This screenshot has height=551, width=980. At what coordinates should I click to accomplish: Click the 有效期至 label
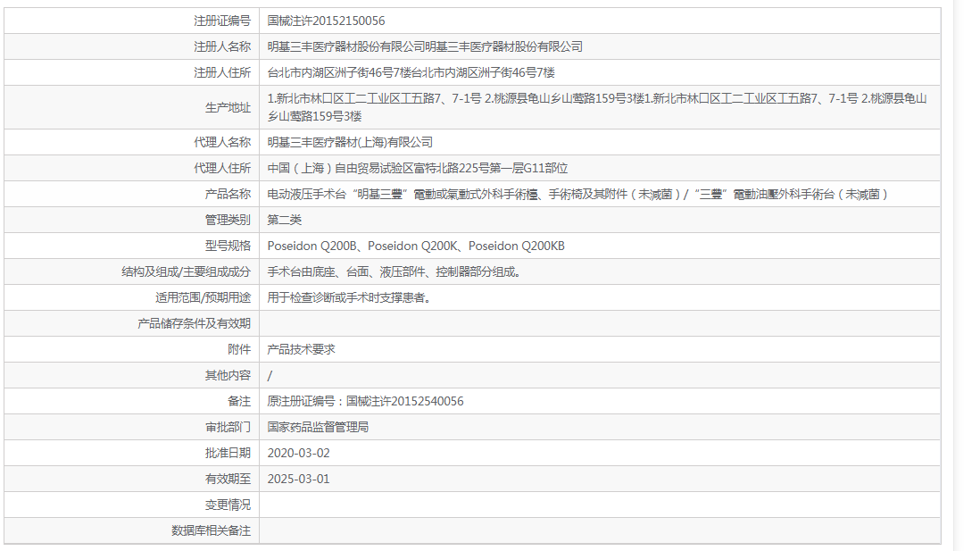pyautogui.click(x=228, y=479)
